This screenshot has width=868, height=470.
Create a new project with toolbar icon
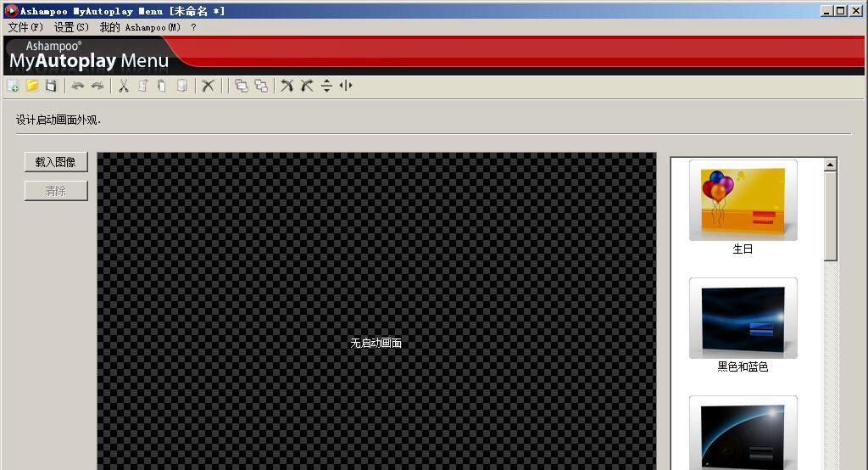pyautogui.click(x=14, y=86)
